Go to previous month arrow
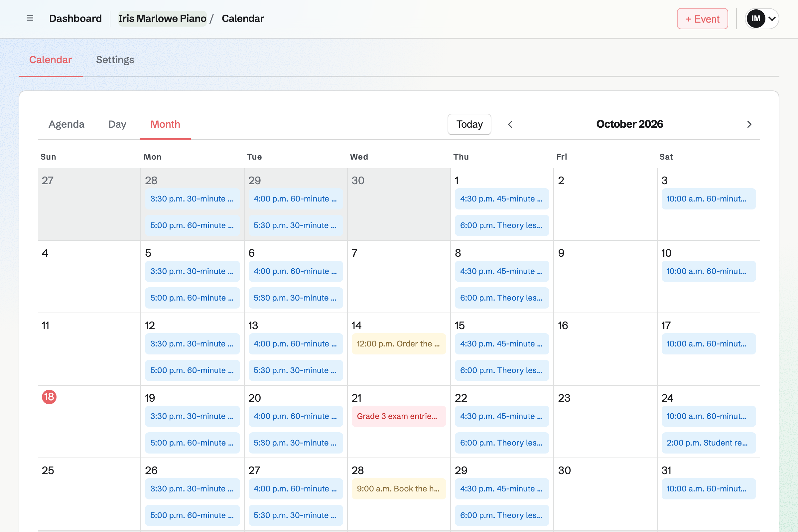This screenshot has width=798, height=532. point(510,124)
